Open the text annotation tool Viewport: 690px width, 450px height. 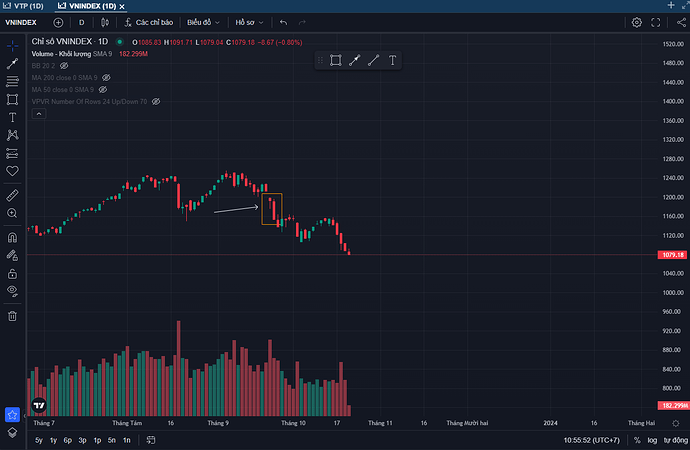coord(12,117)
